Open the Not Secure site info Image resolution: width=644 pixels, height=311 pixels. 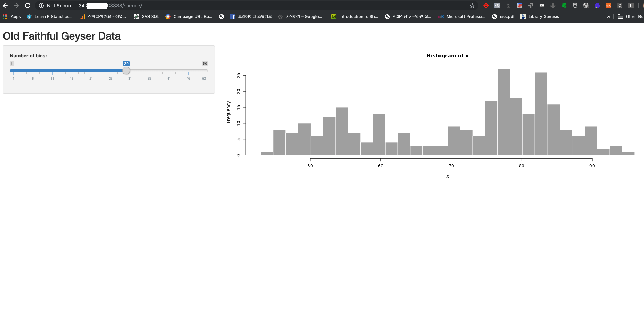click(x=56, y=6)
